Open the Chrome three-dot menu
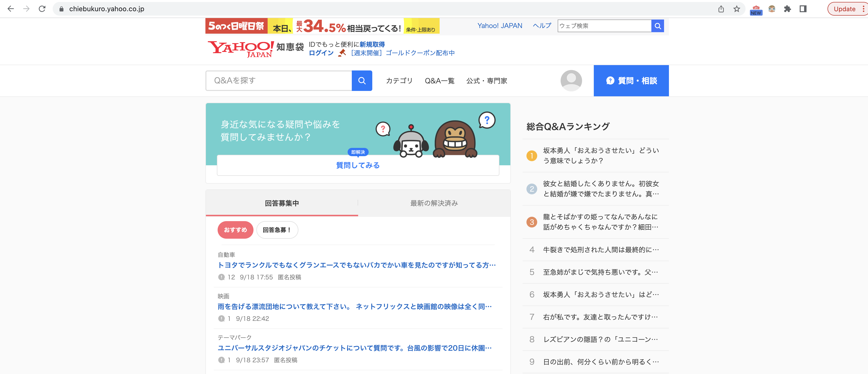This screenshot has width=868, height=374. 864,9
